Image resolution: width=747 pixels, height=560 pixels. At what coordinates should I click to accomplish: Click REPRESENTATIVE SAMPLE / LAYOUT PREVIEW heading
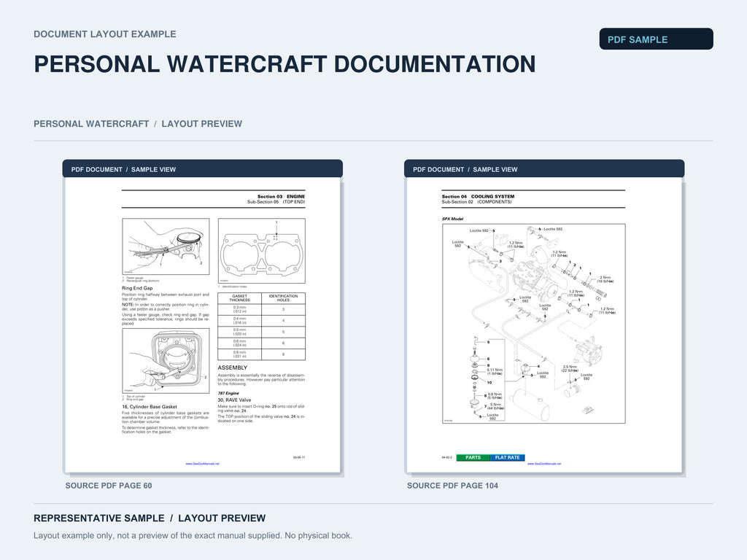point(150,518)
